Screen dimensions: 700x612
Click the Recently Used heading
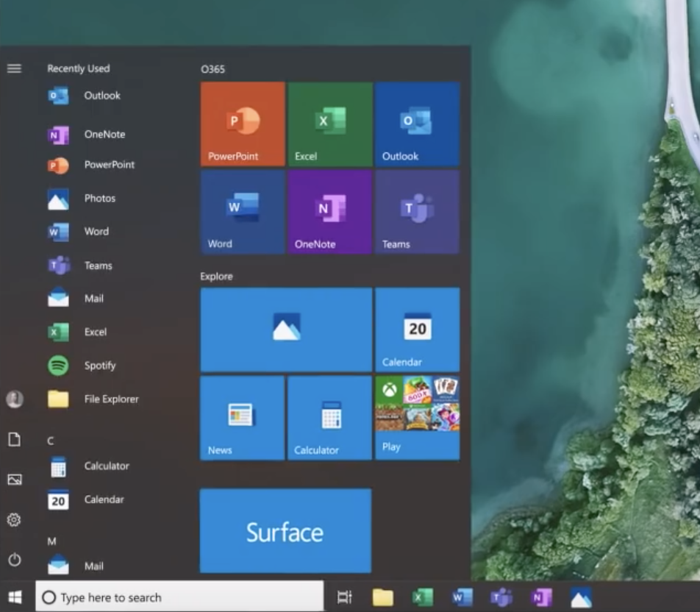click(79, 68)
